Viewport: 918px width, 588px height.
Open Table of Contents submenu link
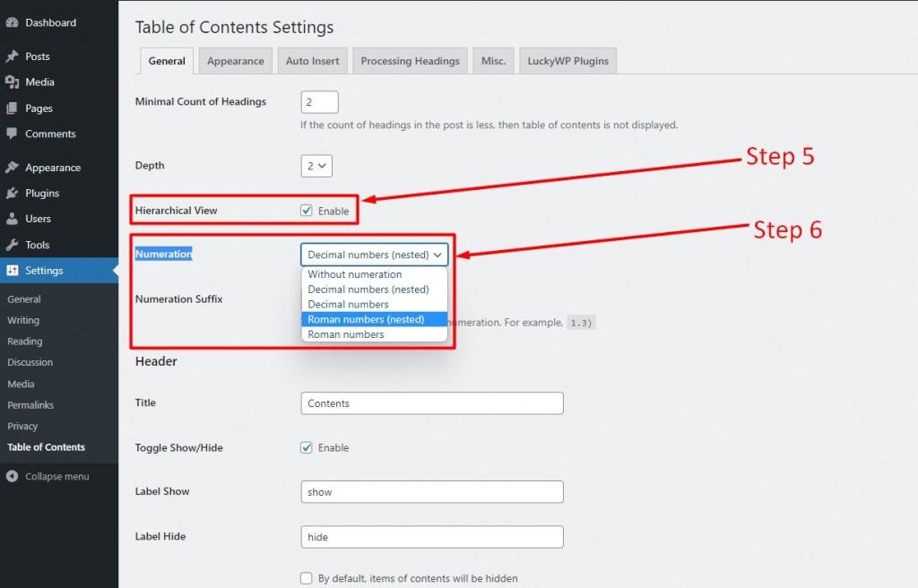pyautogui.click(x=47, y=447)
